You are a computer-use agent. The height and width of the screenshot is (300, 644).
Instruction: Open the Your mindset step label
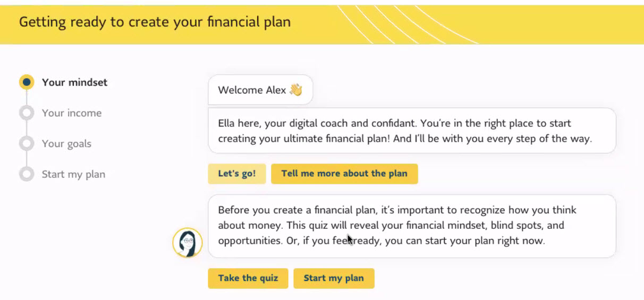[74, 82]
